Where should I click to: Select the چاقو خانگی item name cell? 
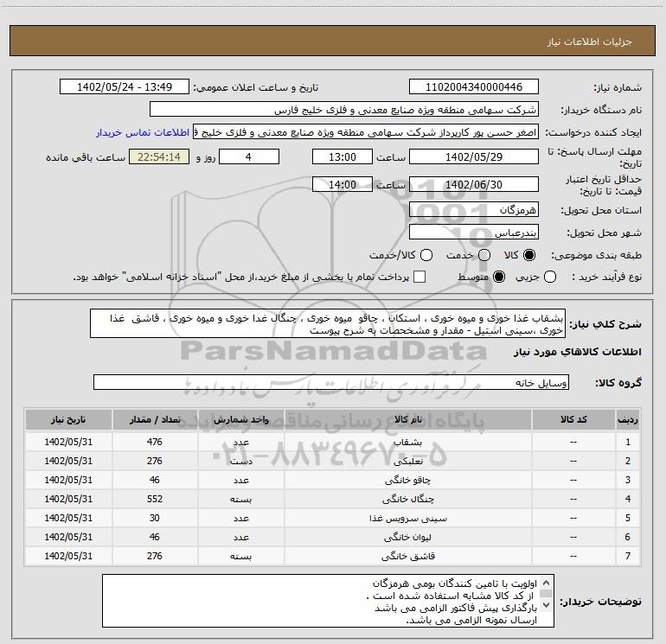click(x=407, y=480)
